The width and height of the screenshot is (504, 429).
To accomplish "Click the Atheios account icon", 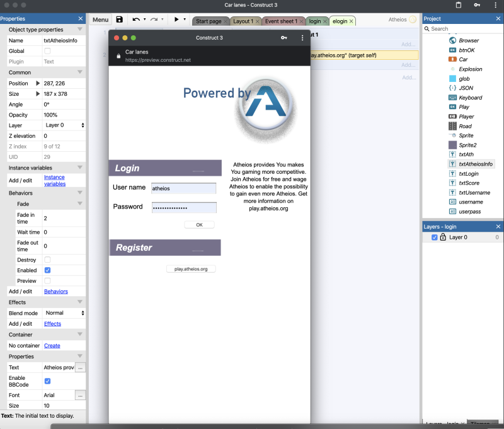I will pyautogui.click(x=413, y=20).
